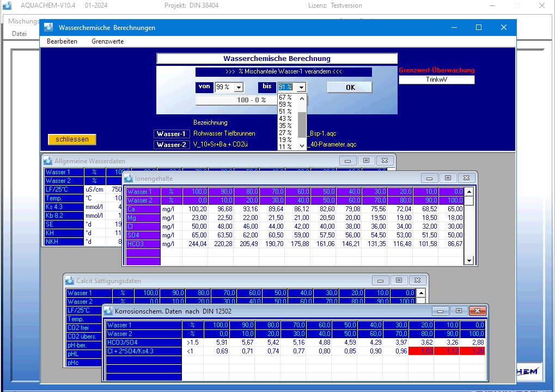This screenshot has width=555, height=392.
Task: Minimize the Allgemeine Wasserdaten sub-window
Action: coord(347,161)
